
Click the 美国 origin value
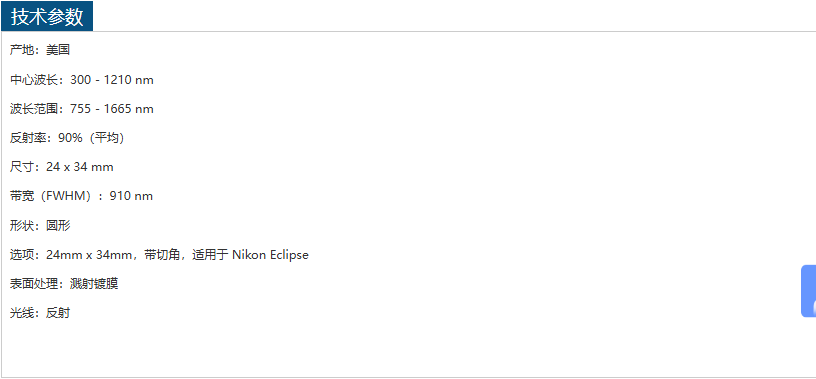(x=58, y=50)
